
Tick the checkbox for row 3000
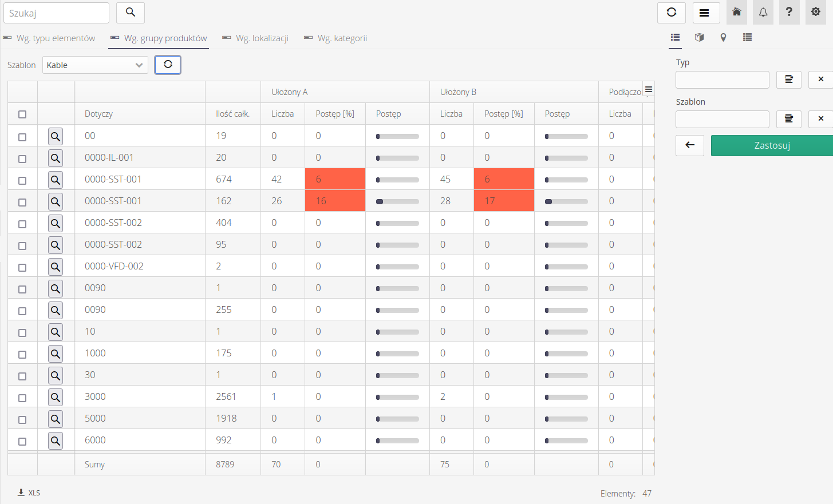pyautogui.click(x=22, y=398)
